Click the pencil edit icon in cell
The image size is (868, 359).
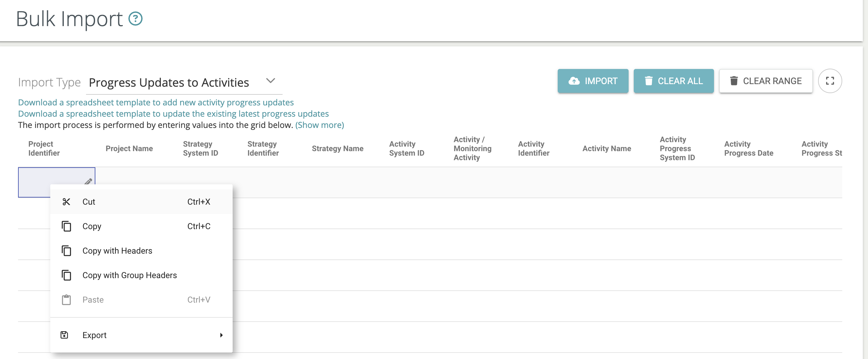coord(88,181)
